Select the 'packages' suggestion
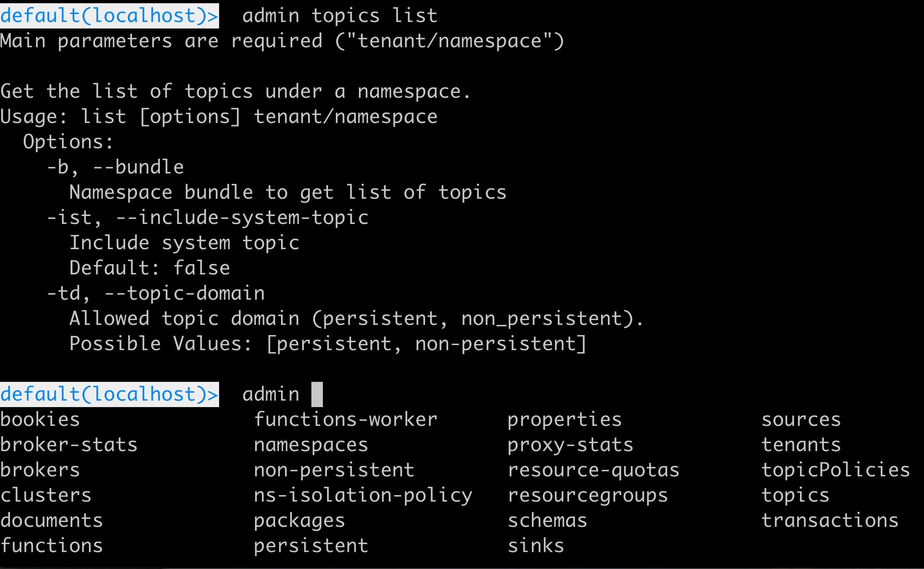This screenshot has height=569, width=924. (299, 521)
